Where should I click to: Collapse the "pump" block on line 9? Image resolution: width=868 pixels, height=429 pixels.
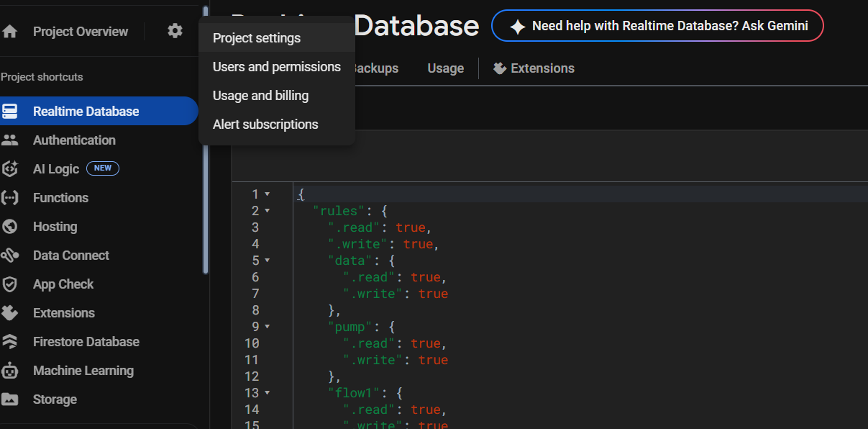pyautogui.click(x=268, y=327)
